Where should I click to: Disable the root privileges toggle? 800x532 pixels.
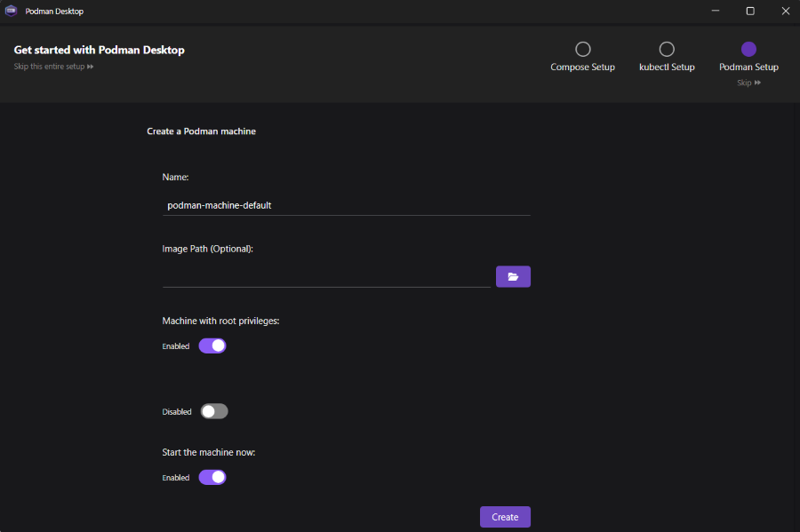(x=212, y=345)
